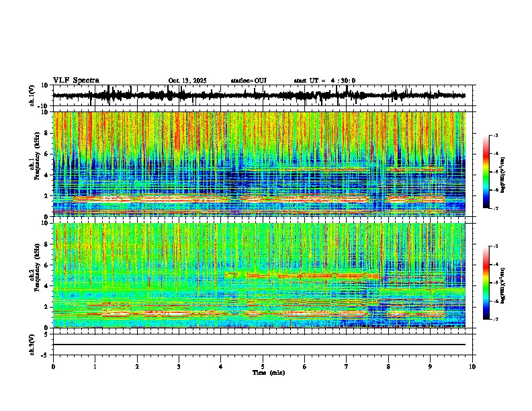Click the "start UT = 4 :30: 0" label
This screenshot has height=411, width=532.
[x=324, y=81]
